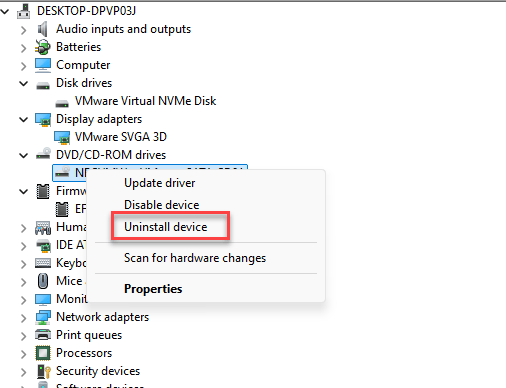Click the Print queues printer icon
This screenshot has width=506, height=388.
pyautogui.click(x=43, y=335)
